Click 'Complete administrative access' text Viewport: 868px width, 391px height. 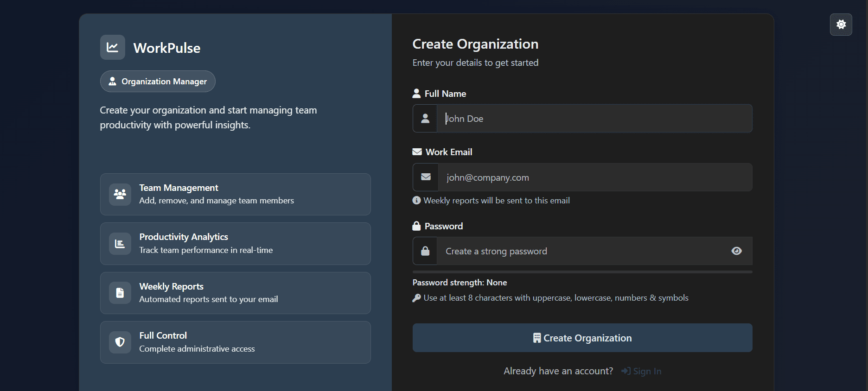(x=197, y=349)
